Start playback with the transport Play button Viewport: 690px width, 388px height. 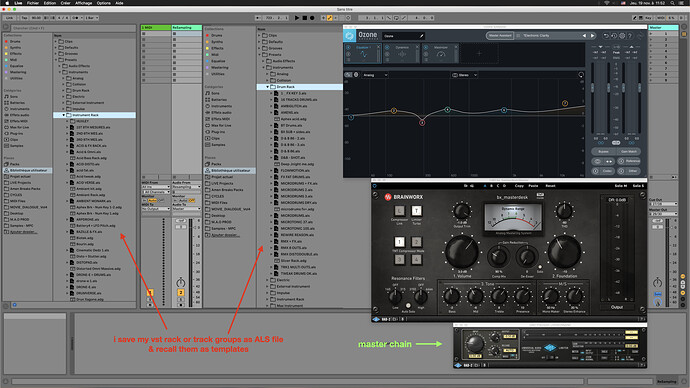coord(297,18)
